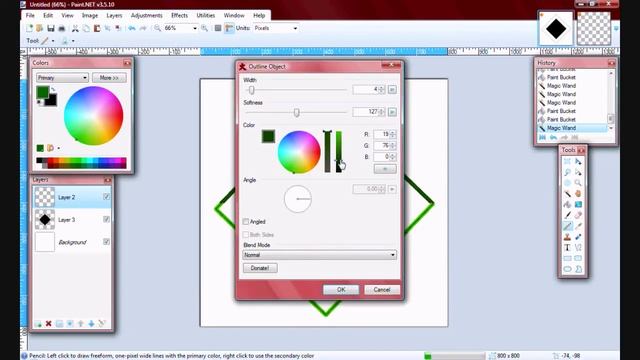Click the Paste clipboard toolbar icon
640x360 pixels.
[x=97, y=28]
